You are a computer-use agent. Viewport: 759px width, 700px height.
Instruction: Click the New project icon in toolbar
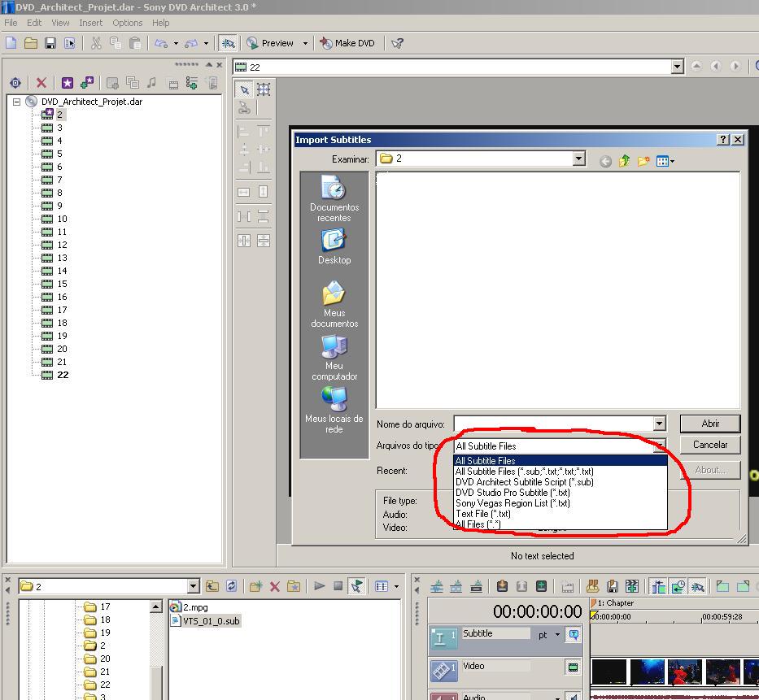click(x=11, y=43)
